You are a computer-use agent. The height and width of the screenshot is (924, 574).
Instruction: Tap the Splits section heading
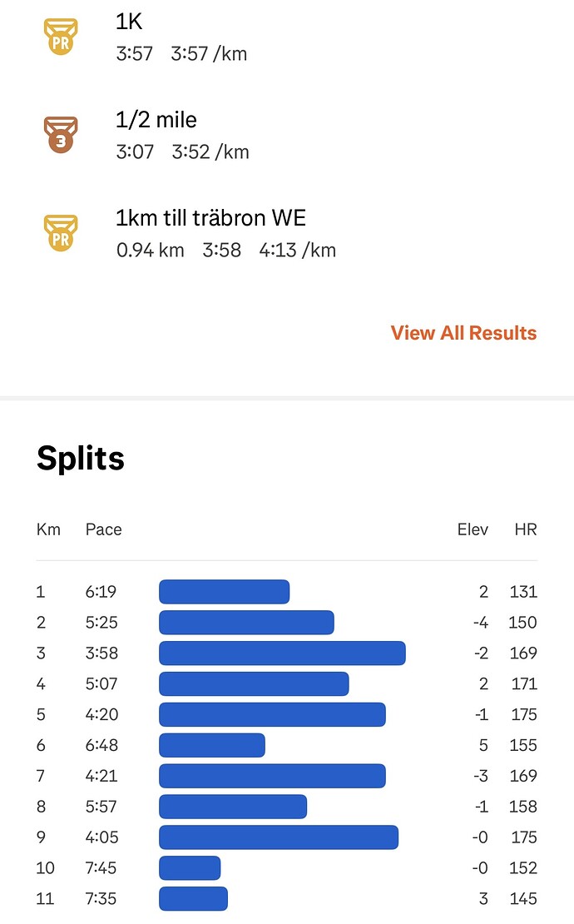[x=81, y=459]
